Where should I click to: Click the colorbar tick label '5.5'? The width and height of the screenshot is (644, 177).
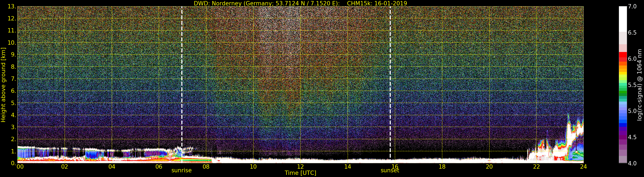pos(632,85)
